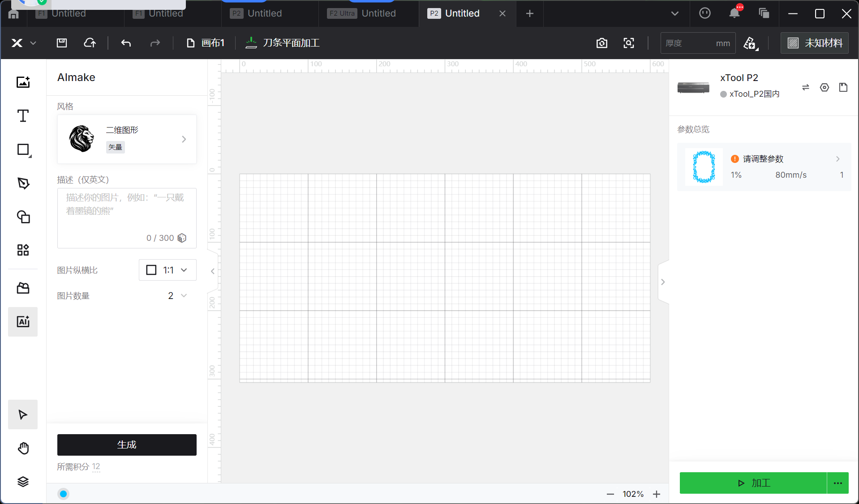This screenshot has height=504, width=859.
Task: Open the Layers panel icon
Action: [23, 482]
